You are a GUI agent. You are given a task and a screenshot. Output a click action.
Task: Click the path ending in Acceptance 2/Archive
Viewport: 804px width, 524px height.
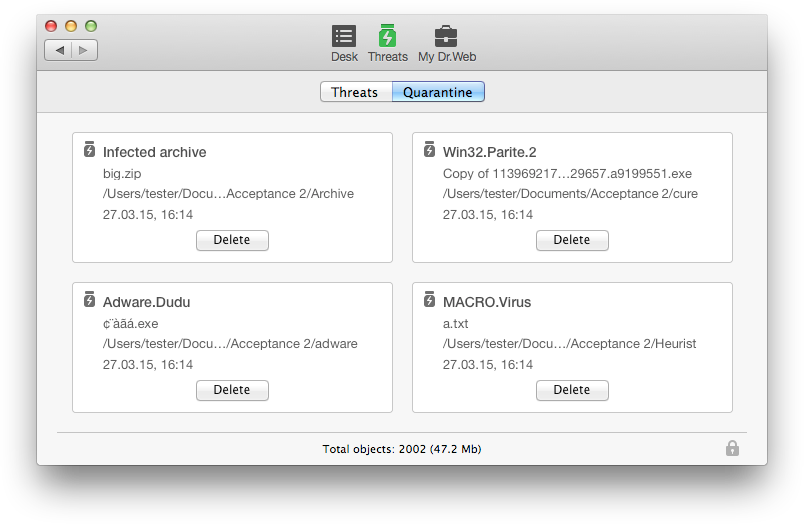[x=228, y=194]
